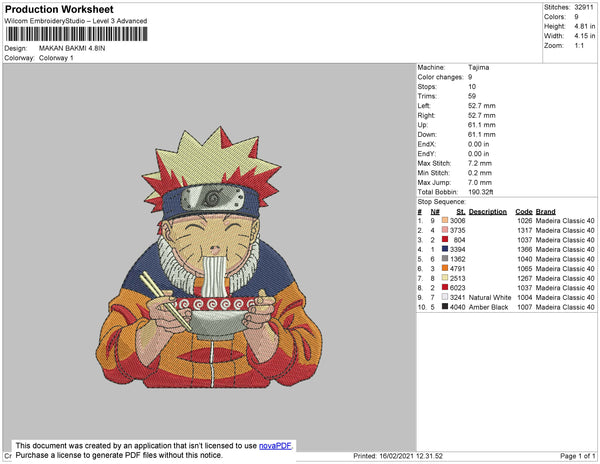Click the 'Left:' measurement label

tap(424, 106)
